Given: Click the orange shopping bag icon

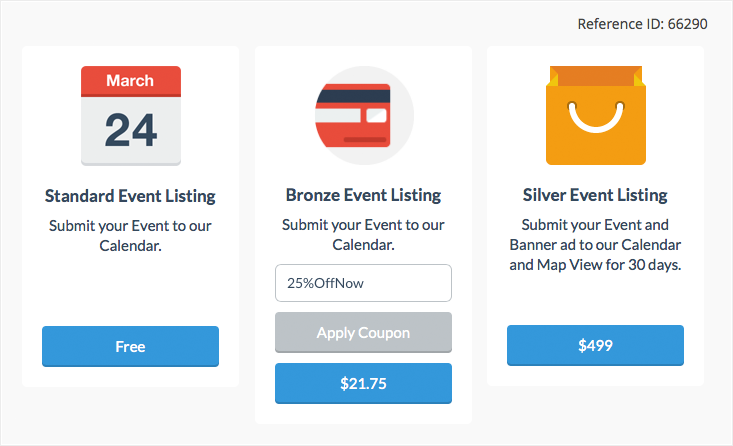Looking at the screenshot, I should pyautogui.click(x=595, y=120).
